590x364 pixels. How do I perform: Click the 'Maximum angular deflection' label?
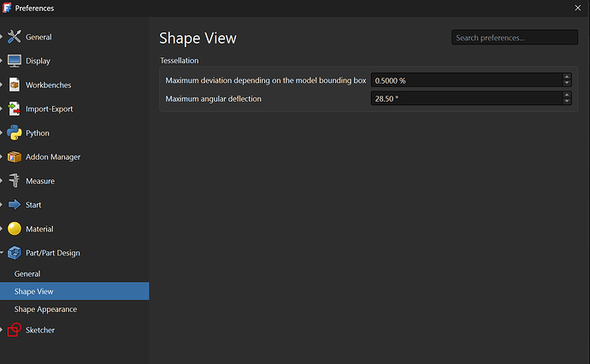pos(214,99)
